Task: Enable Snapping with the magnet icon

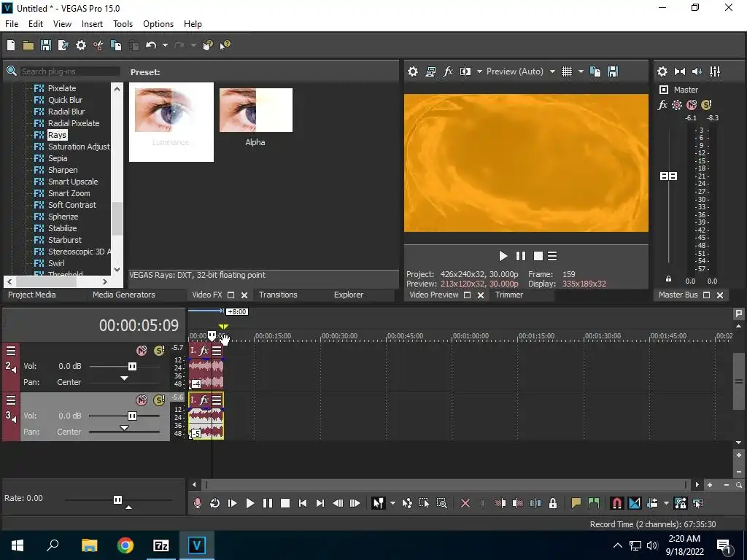Action: click(x=617, y=503)
